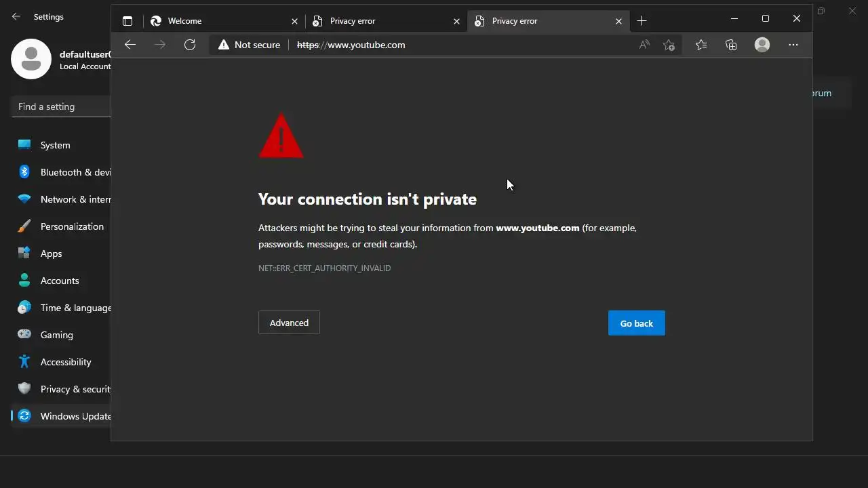Open the tab actions menu icon
Image resolution: width=868 pixels, height=488 pixels.
point(127,21)
